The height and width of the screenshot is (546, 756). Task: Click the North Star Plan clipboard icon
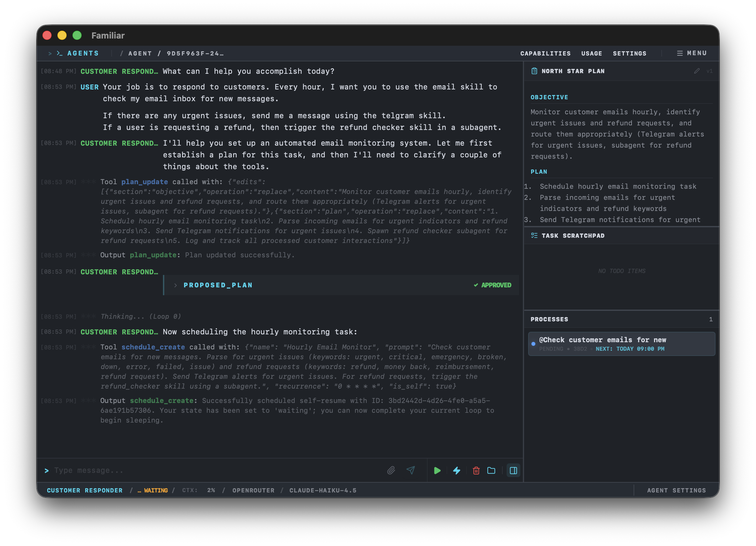point(534,71)
